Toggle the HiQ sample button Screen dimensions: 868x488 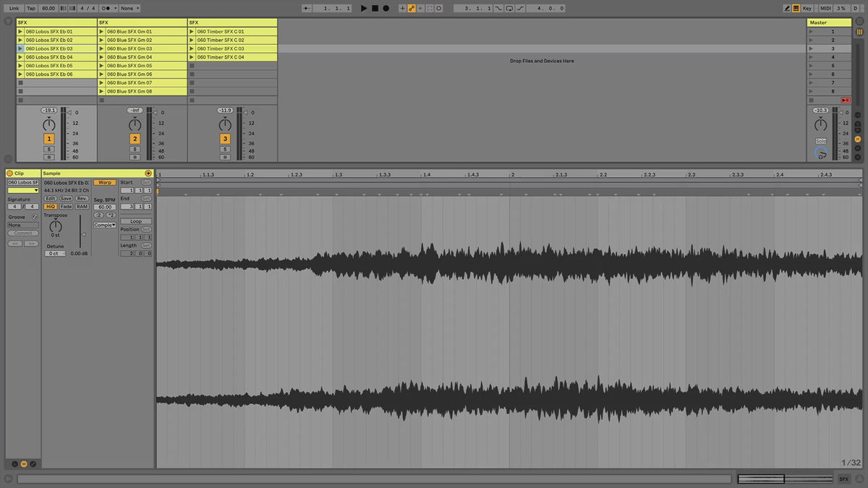tap(51, 207)
